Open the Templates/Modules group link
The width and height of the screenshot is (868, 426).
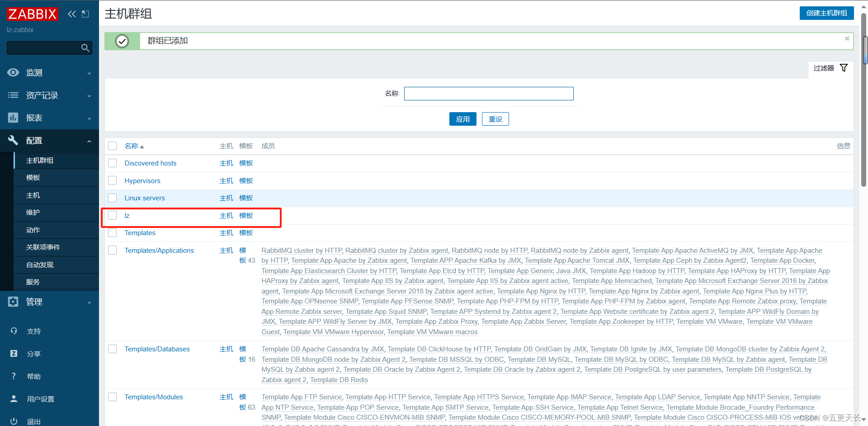click(154, 397)
